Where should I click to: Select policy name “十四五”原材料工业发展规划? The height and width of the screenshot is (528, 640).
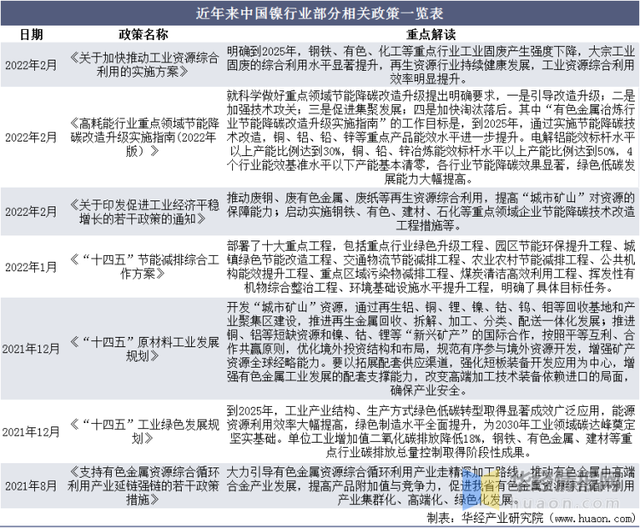[143, 349]
